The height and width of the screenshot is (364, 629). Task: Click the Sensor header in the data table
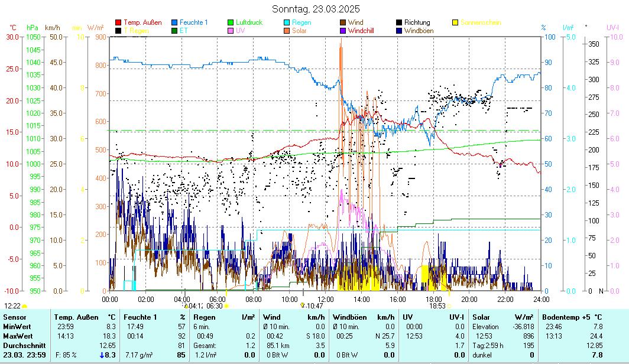click(15, 317)
